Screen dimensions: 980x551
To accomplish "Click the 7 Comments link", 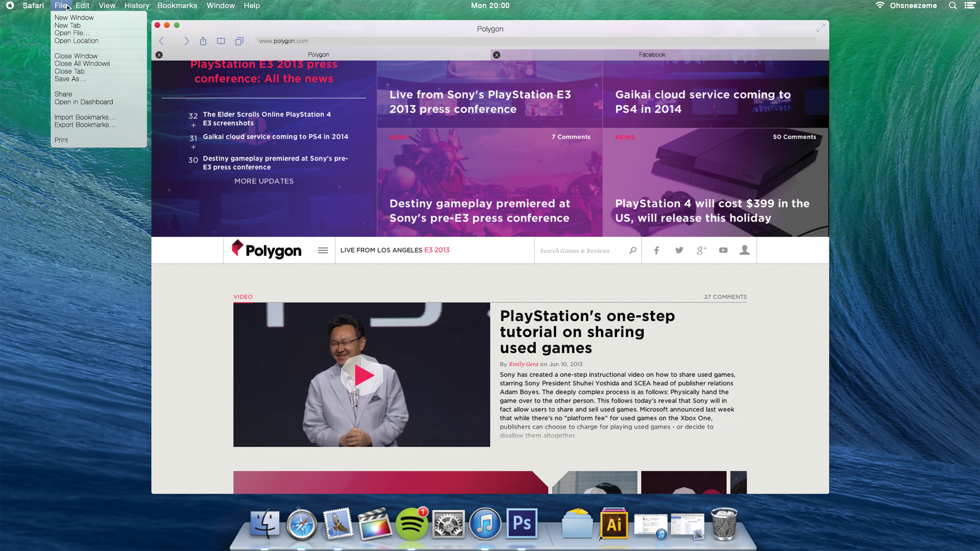I will tap(571, 137).
